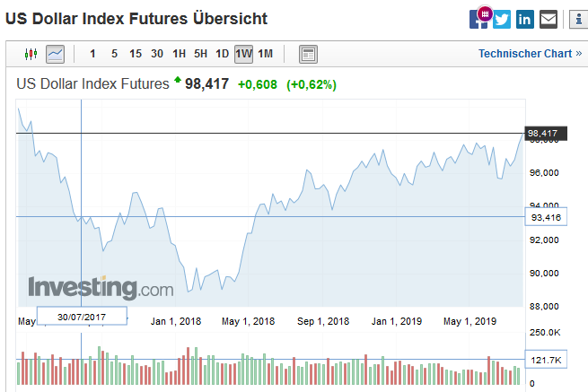Share on LinkedIn
The width and height of the screenshot is (588, 392).
click(525, 19)
